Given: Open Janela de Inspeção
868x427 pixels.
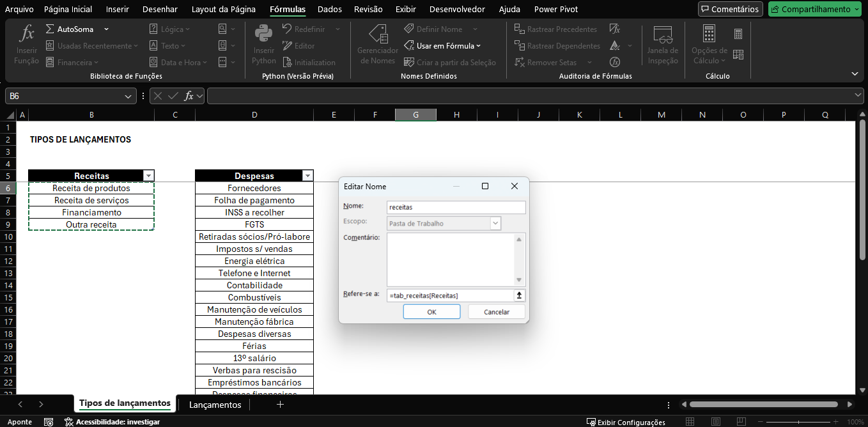Looking at the screenshot, I should tap(663, 44).
